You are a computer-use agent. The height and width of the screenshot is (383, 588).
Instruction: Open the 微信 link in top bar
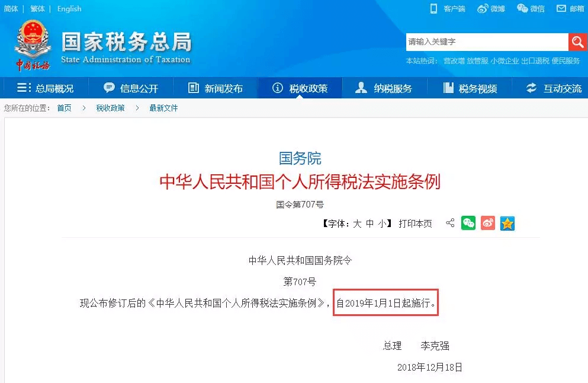click(531, 9)
